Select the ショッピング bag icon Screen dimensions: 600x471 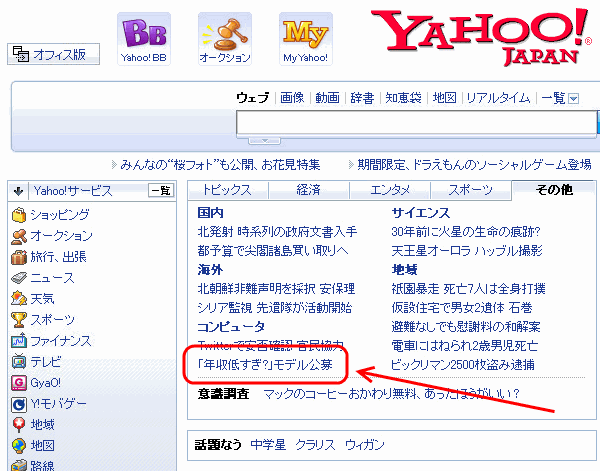pos(19,215)
